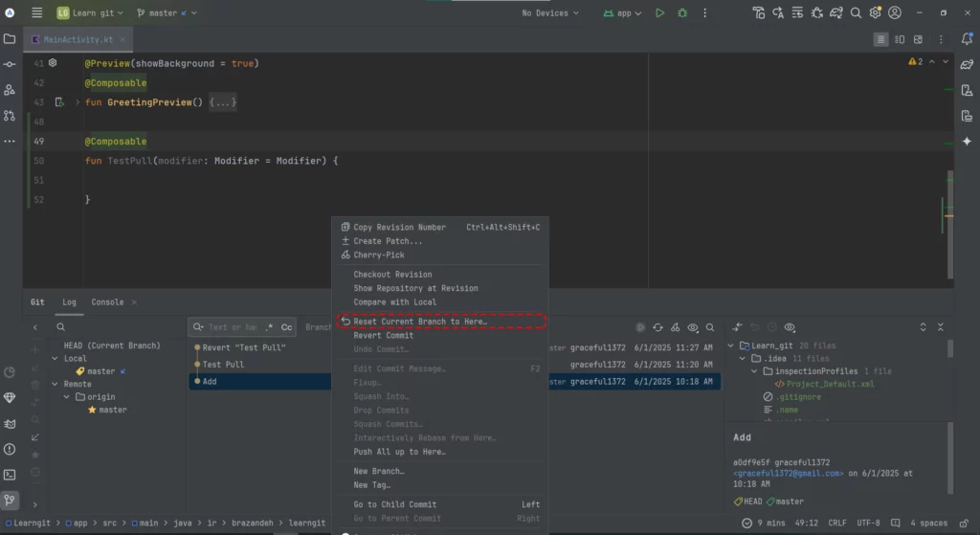The height and width of the screenshot is (535, 980).
Task: Refresh the Git log
Action: click(x=657, y=327)
